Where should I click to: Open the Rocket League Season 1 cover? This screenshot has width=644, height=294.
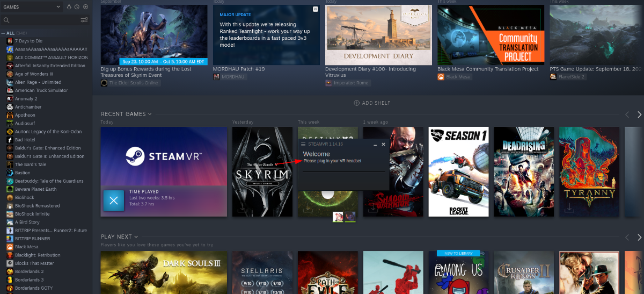click(x=459, y=171)
